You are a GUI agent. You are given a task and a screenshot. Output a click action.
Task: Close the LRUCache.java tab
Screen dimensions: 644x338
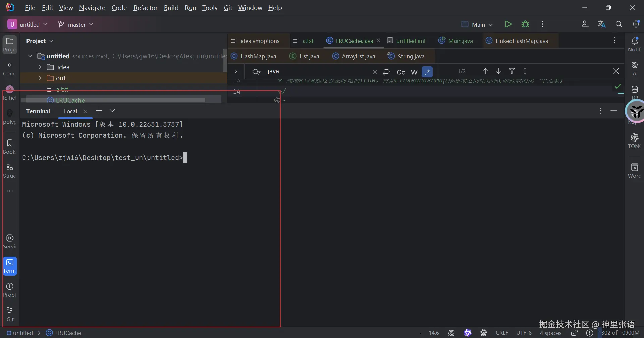[378, 40]
